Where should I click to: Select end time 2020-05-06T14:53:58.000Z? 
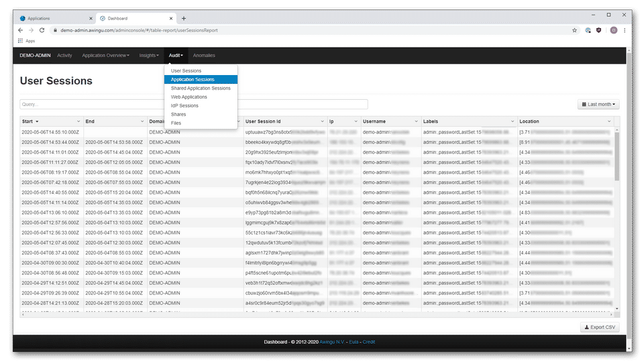point(114,142)
